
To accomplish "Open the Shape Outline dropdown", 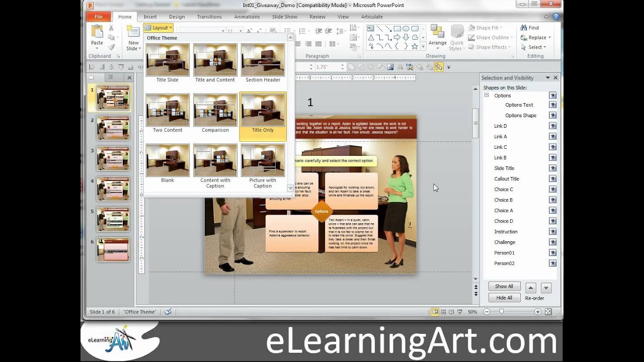I will click(x=490, y=38).
